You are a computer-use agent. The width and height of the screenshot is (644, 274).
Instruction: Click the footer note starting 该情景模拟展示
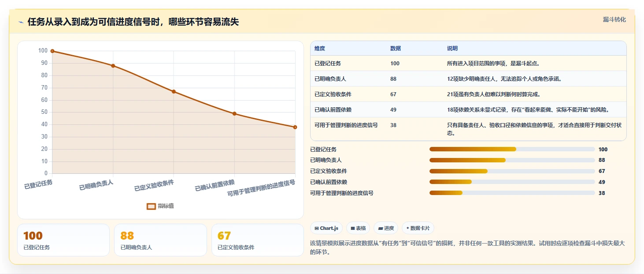pos(467,248)
